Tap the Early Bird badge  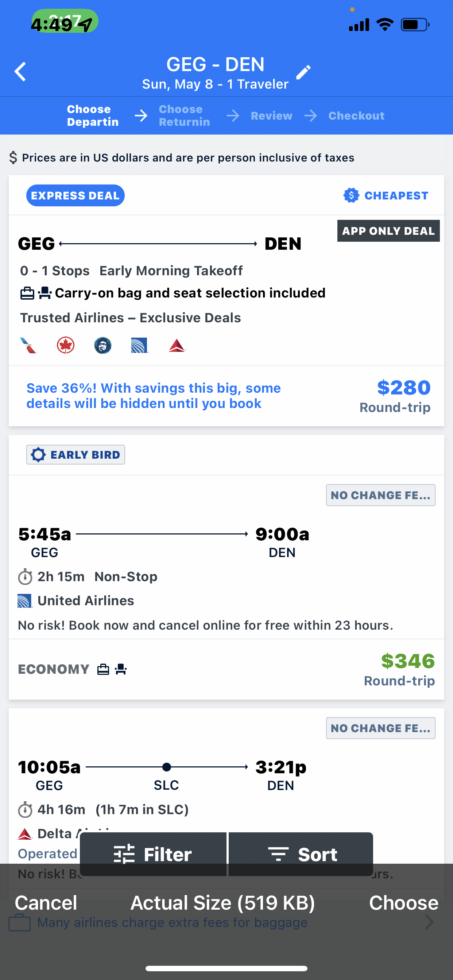pyautogui.click(x=76, y=455)
